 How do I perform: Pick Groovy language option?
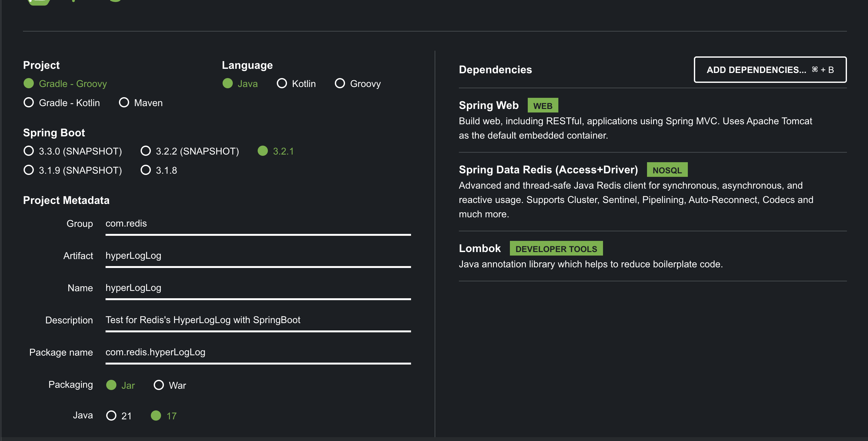358,83
